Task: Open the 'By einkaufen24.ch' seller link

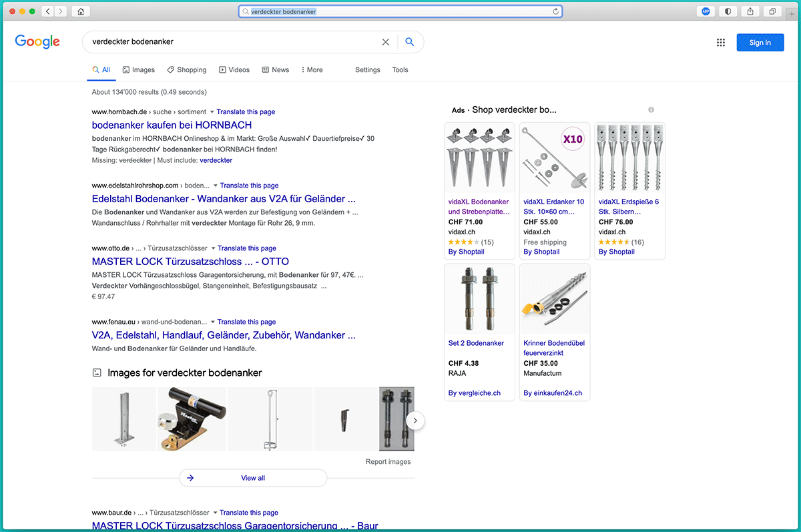Action: pyautogui.click(x=553, y=393)
